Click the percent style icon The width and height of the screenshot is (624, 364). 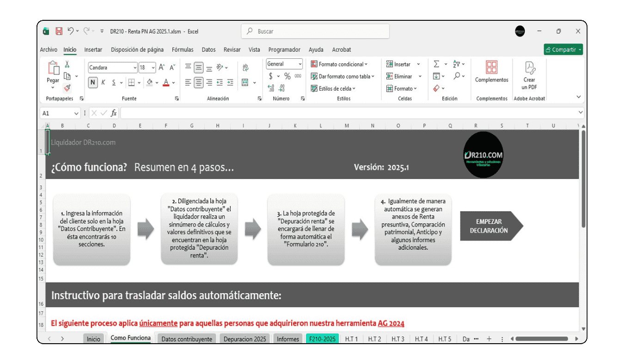287,76
